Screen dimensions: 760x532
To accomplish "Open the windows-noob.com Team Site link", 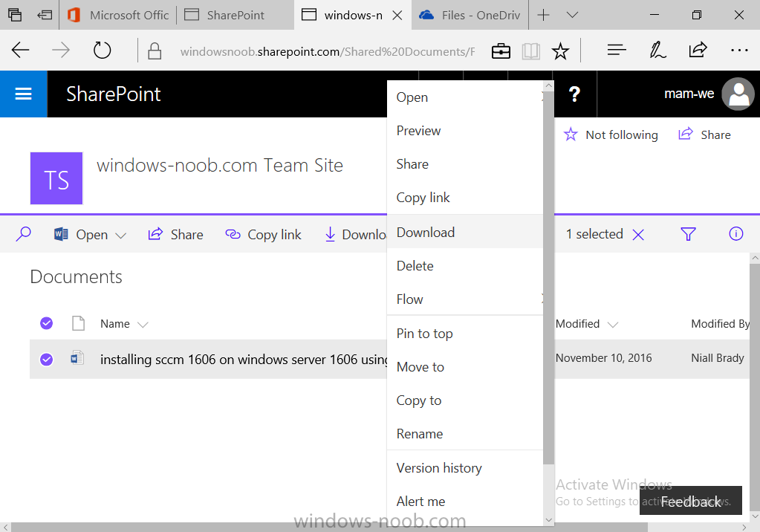I will (x=220, y=166).
